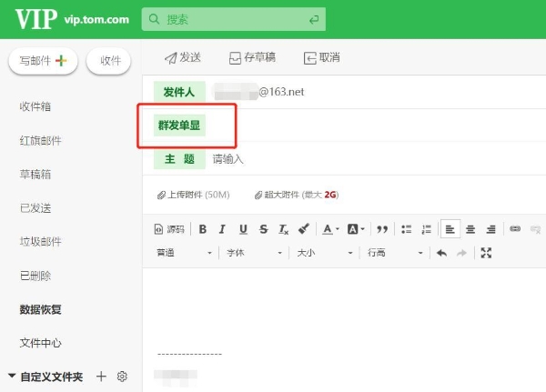The width and height of the screenshot is (546, 392).
Task: Click into the group-send recipients field
Action: pos(376,125)
